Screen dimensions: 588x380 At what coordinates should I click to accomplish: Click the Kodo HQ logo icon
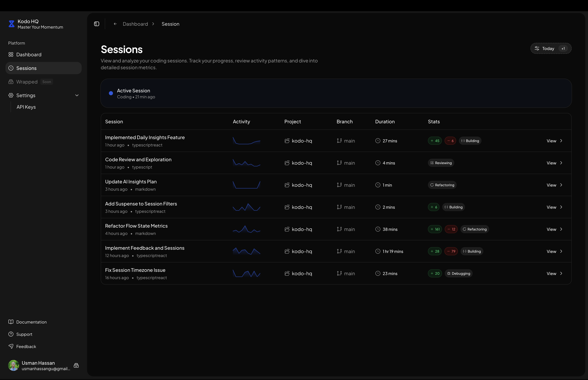(11, 24)
